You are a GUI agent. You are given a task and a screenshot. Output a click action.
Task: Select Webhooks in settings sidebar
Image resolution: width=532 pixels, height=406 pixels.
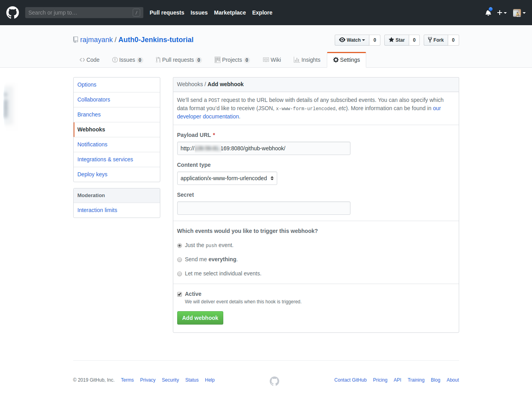point(117,129)
